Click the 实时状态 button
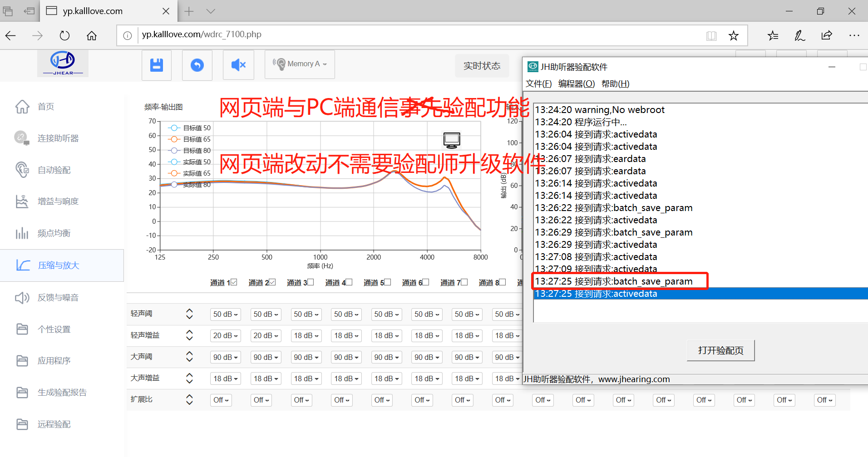The height and width of the screenshot is (457, 868). click(482, 66)
